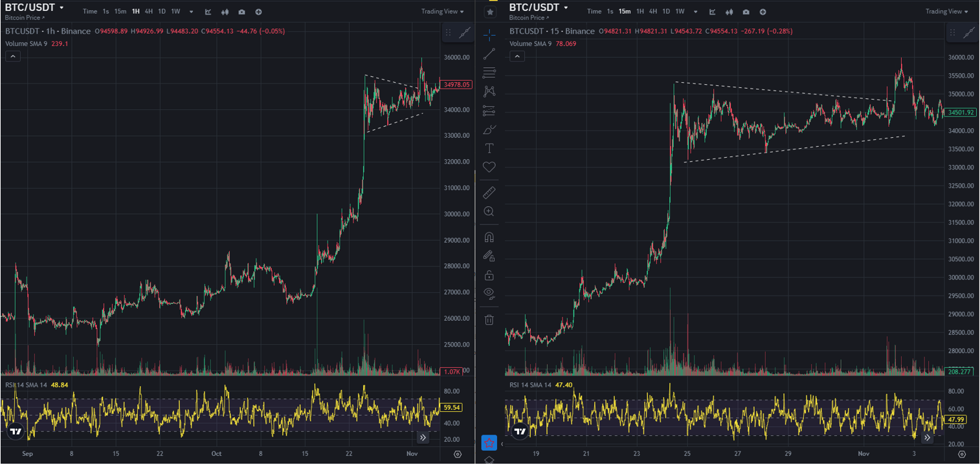This screenshot has height=465, width=980.
Task: Select 4H interval in right chart
Action: pyautogui.click(x=653, y=12)
